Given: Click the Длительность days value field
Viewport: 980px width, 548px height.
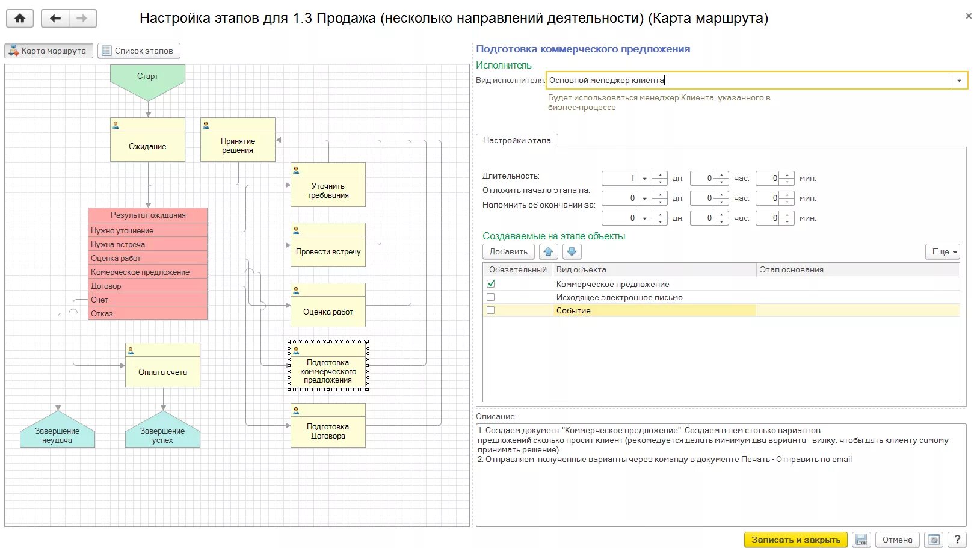Looking at the screenshot, I should pos(619,179).
